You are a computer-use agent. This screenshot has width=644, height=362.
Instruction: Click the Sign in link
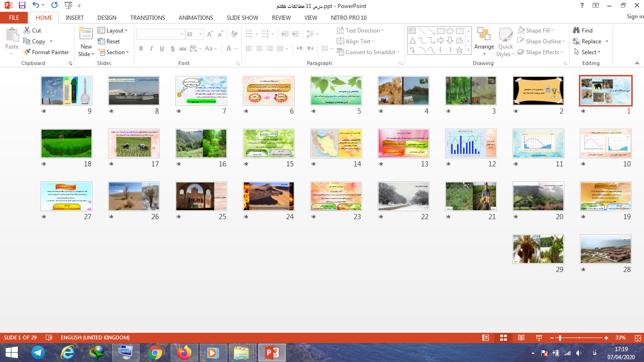click(x=635, y=16)
